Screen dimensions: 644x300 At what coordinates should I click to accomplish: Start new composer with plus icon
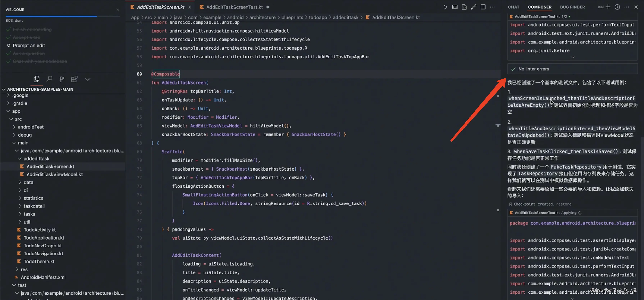point(608,7)
